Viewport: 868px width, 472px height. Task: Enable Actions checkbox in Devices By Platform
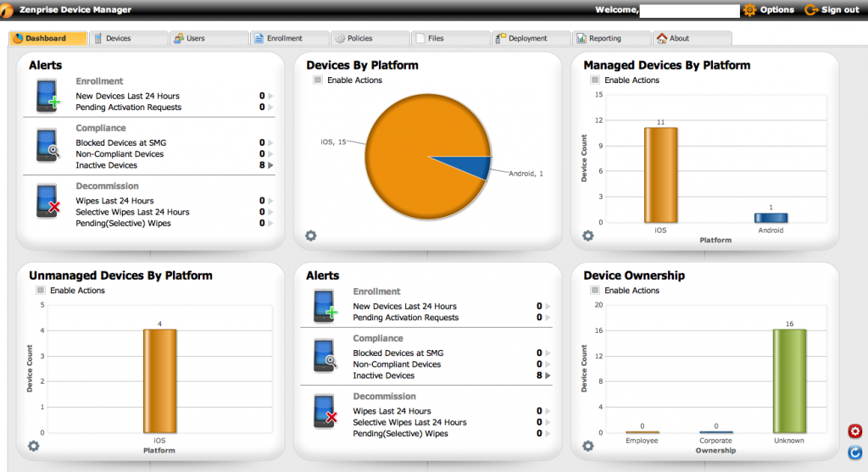[318, 81]
